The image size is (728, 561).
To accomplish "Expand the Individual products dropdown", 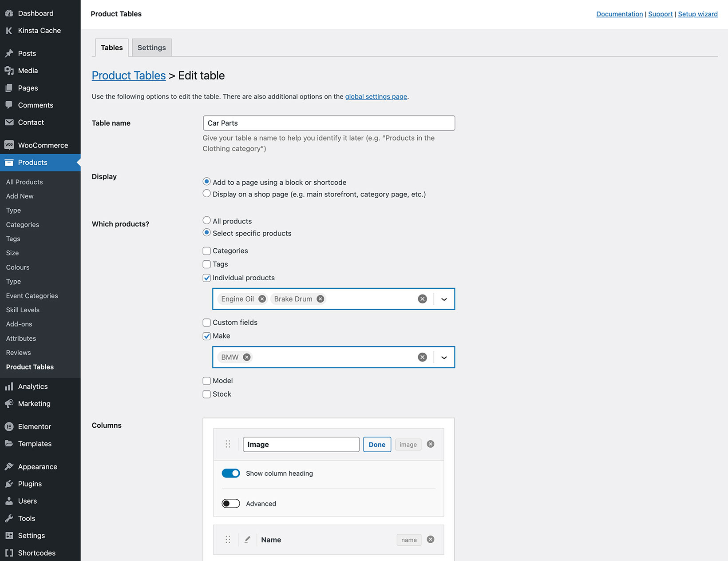I will 443,298.
